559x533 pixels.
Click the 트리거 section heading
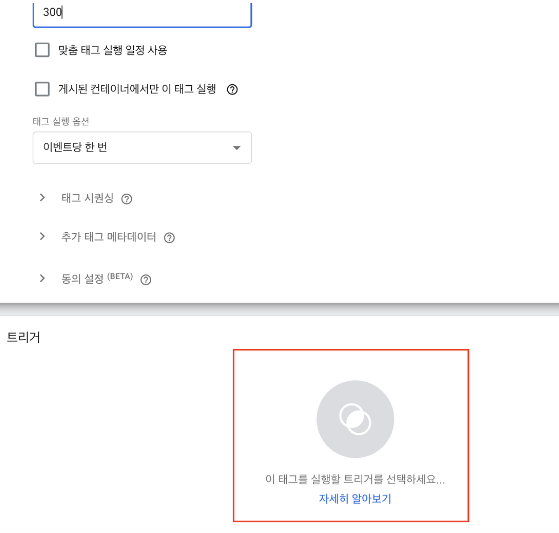tap(24, 337)
